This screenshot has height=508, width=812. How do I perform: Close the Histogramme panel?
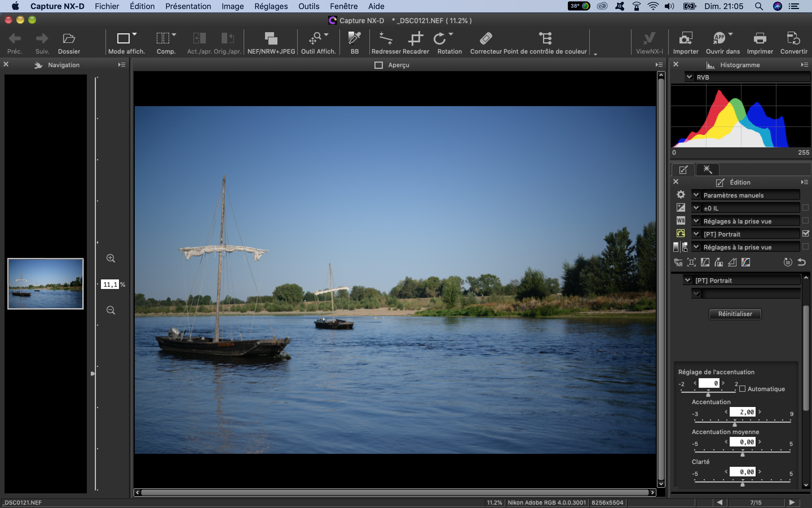point(676,64)
